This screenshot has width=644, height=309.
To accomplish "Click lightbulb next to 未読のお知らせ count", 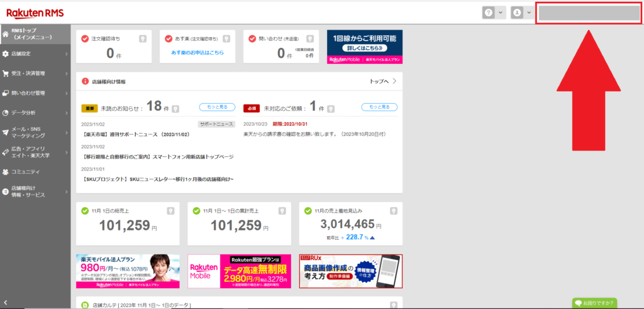I will pos(175,108).
